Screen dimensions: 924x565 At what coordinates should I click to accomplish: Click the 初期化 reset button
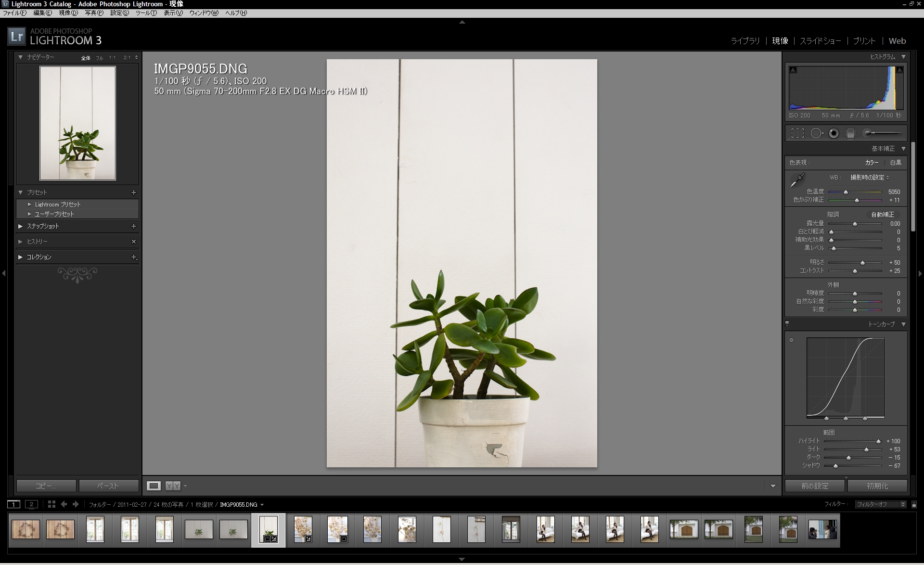pos(878,486)
